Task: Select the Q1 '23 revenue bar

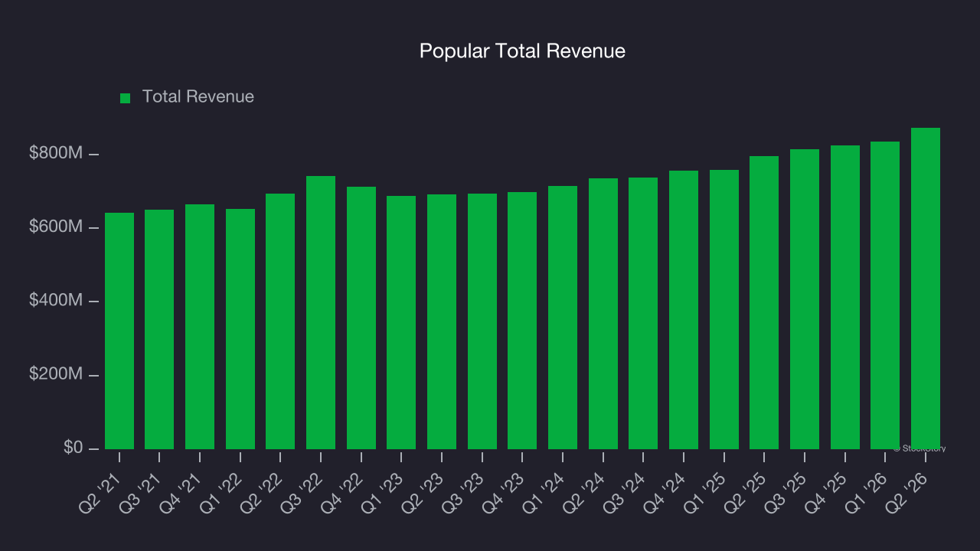Action: point(401,322)
